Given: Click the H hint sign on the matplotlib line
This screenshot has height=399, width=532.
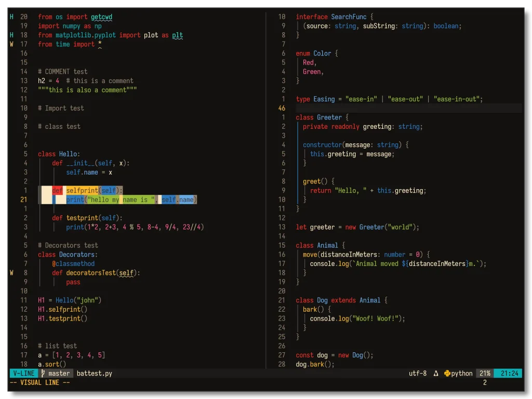Looking at the screenshot, I should (11, 35).
